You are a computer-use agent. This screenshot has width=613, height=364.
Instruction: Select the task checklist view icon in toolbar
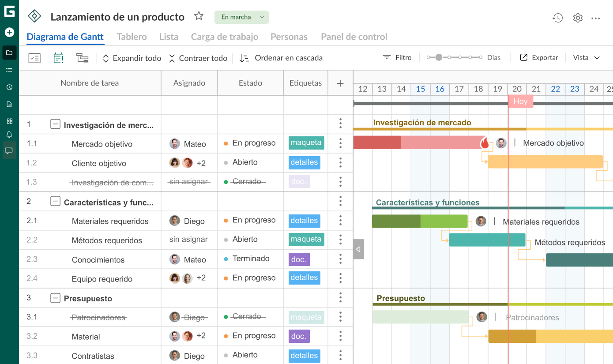(x=34, y=58)
